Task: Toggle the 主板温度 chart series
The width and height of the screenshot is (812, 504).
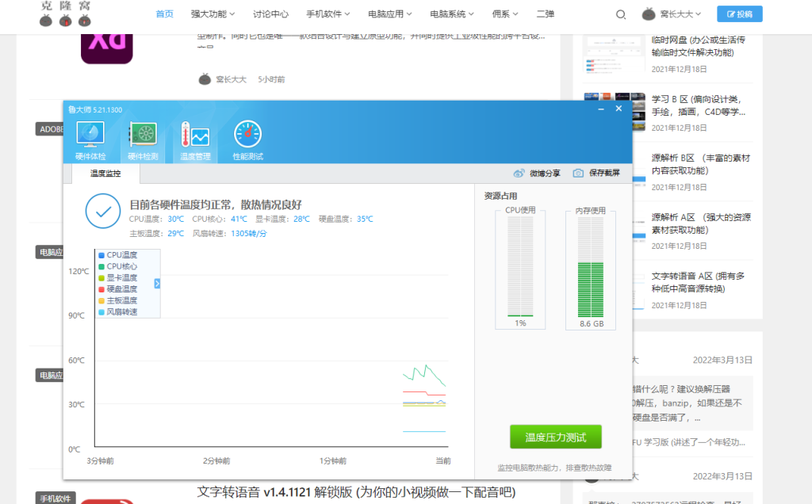Action: coord(118,300)
